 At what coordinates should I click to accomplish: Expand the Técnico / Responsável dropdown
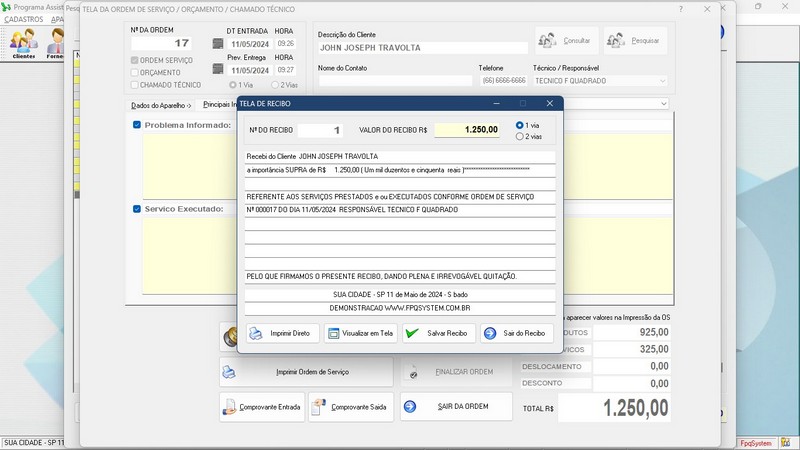coord(662,80)
